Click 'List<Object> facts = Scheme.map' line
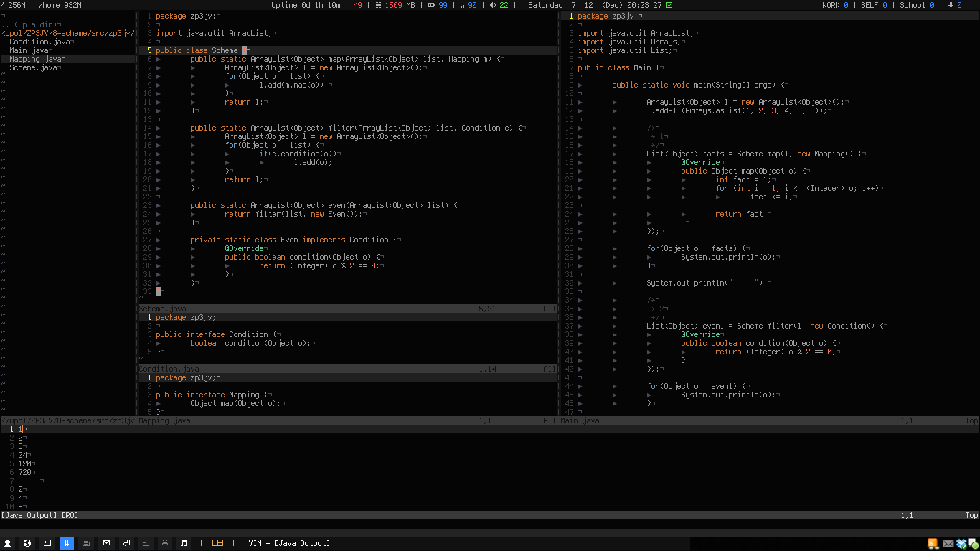 (755, 154)
